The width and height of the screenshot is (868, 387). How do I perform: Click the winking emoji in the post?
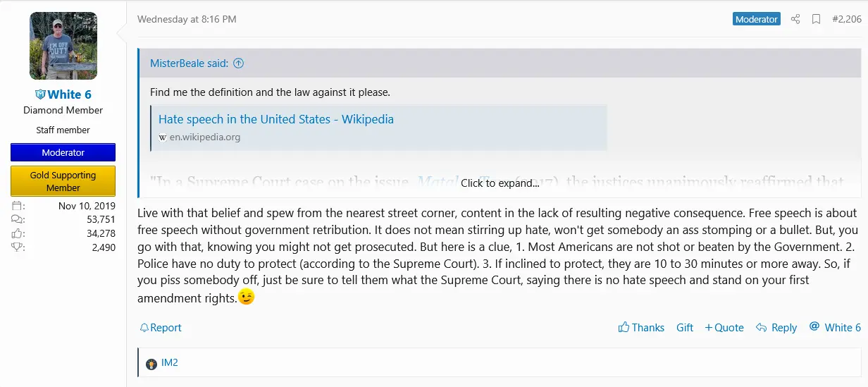click(x=246, y=297)
